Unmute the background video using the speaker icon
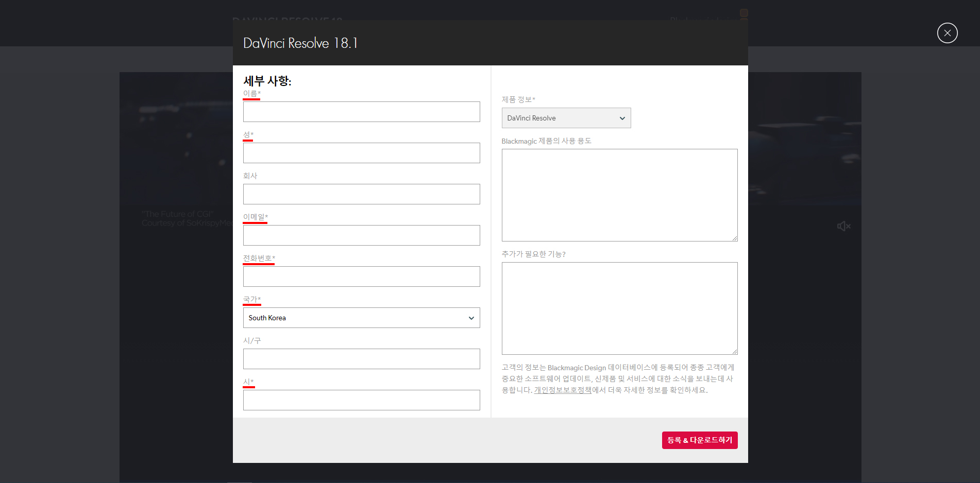The height and width of the screenshot is (483, 980). (843, 226)
